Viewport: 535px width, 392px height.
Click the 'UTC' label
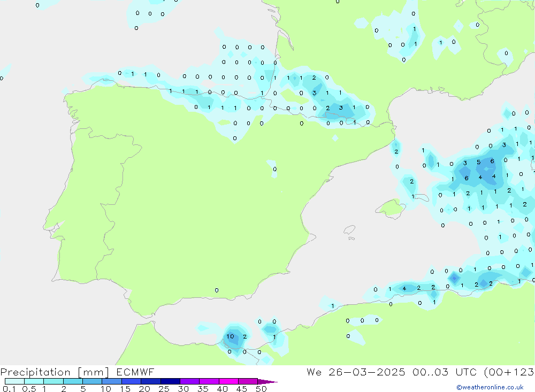click(466, 372)
